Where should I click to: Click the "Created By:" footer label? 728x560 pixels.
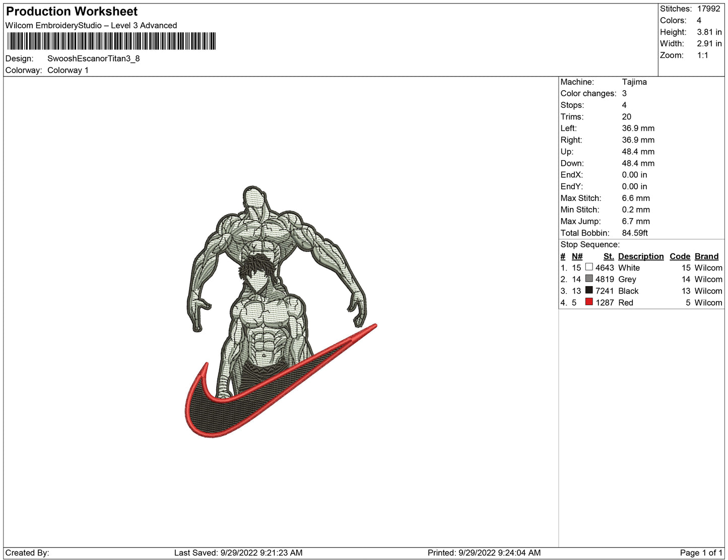tap(27, 553)
